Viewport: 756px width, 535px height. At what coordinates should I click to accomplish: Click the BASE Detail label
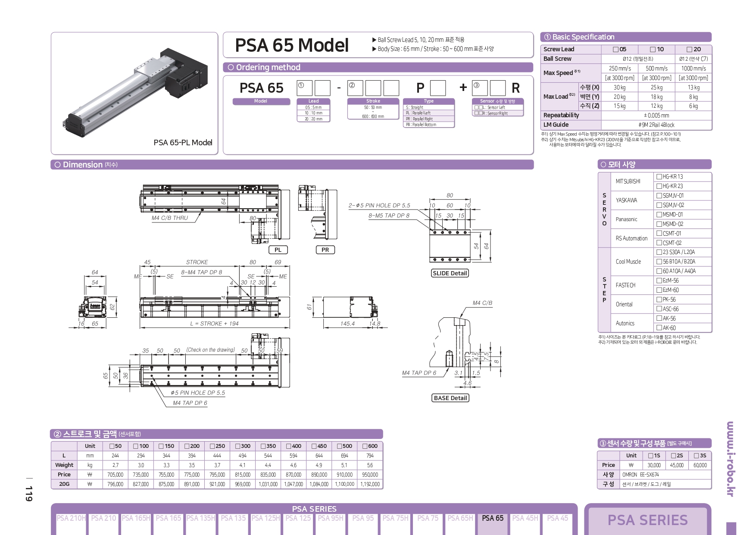[450, 398]
